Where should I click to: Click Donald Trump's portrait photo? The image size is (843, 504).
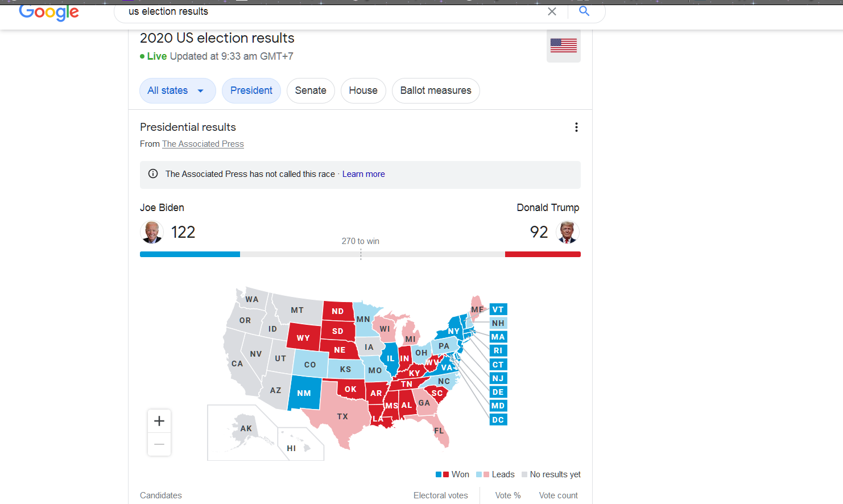pos(567,232)
